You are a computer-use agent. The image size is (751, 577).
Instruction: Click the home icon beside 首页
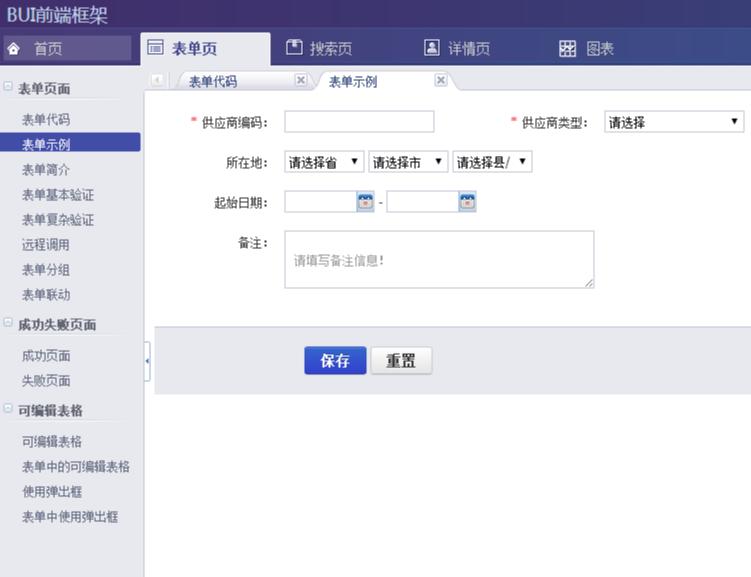pyautogui.click(x=14, y=49)
